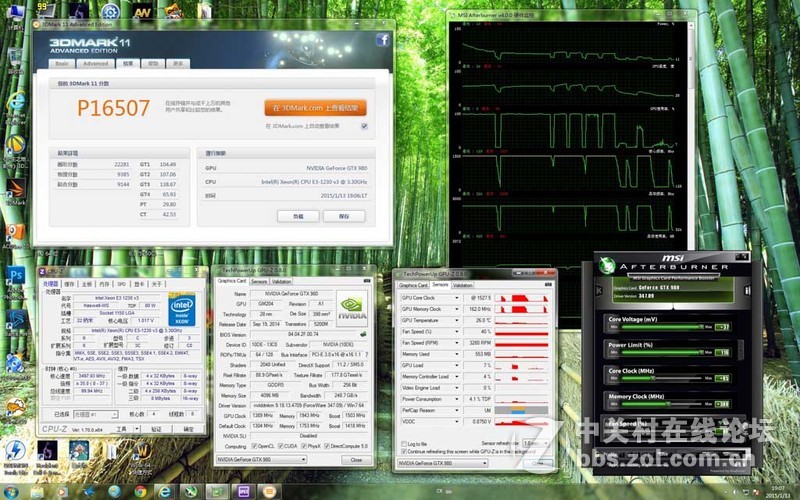This screenshot has height=500, width=800.
Task: Click the K icon on Afterburner's left edge
Action: [x=599, y=291]
